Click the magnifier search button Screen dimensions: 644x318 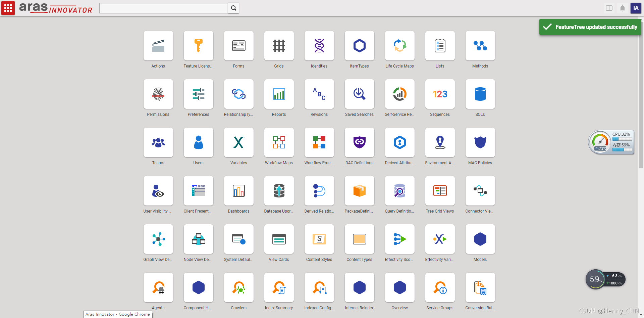pos(234,8)
